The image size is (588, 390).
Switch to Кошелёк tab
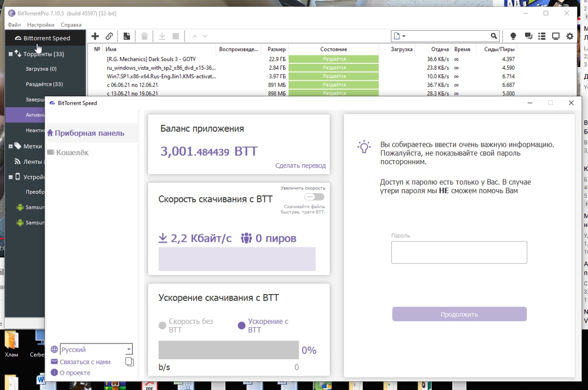point(68,152)
